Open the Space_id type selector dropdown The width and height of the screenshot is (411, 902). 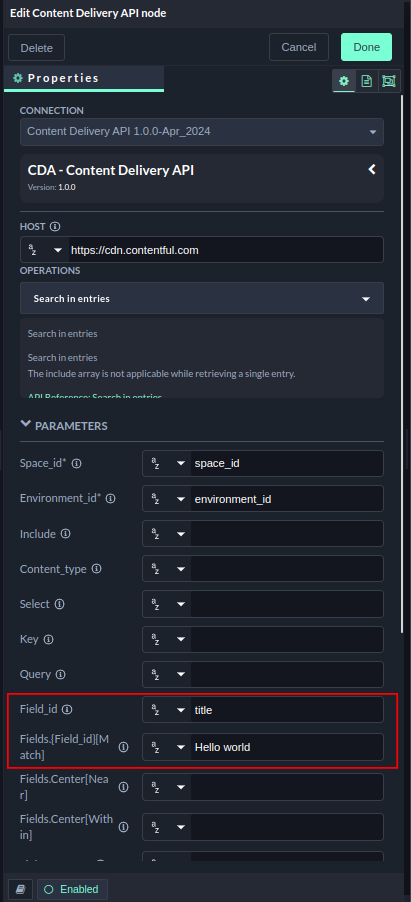(x=167, y=464)
